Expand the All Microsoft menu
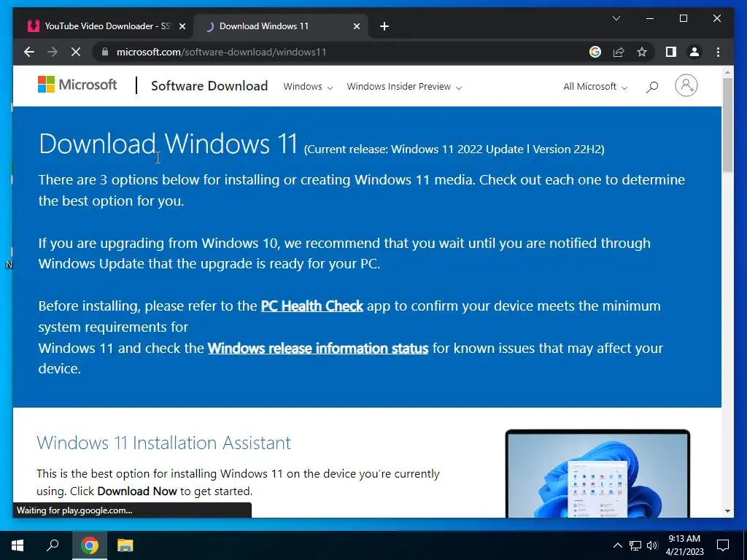 point(595,87)
